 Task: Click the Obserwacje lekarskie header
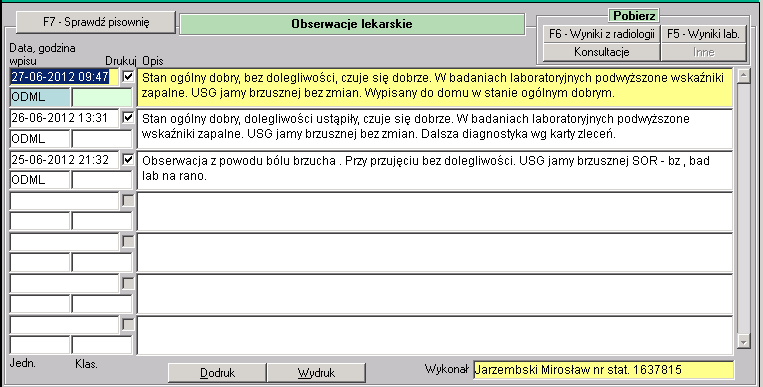tap(352, 24)
